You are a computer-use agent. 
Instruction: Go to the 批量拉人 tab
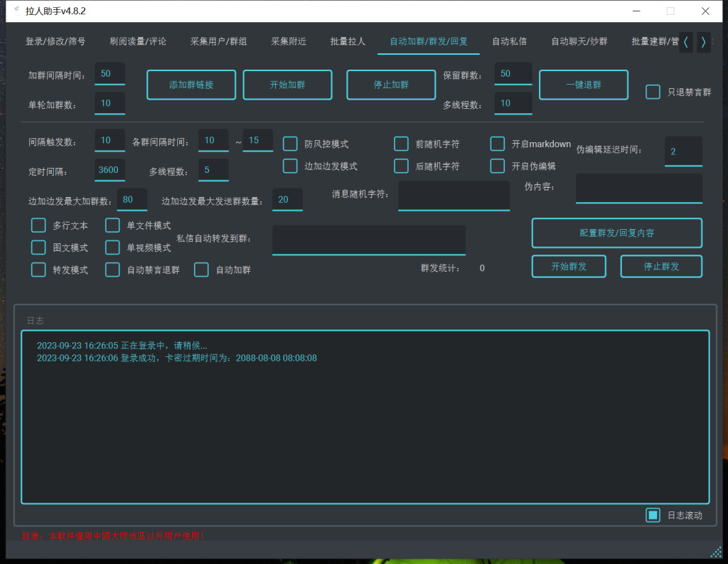point(348,41)
